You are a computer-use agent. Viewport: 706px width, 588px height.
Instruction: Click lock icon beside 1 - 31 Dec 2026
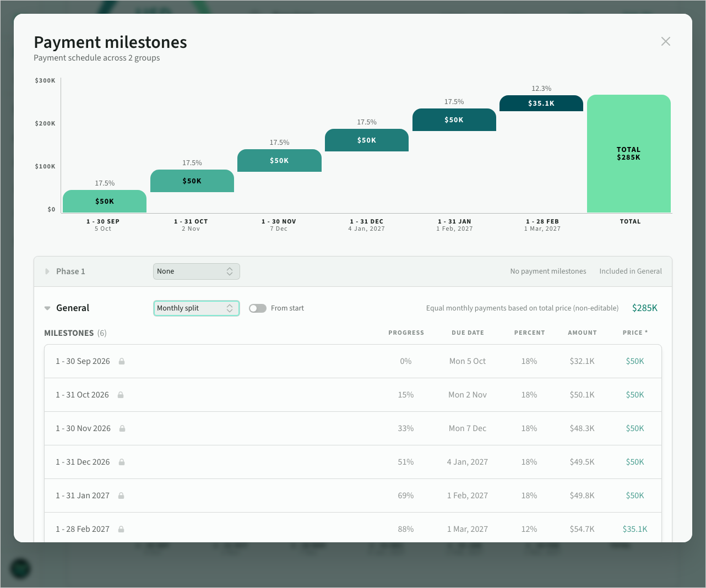coord(122,462)
